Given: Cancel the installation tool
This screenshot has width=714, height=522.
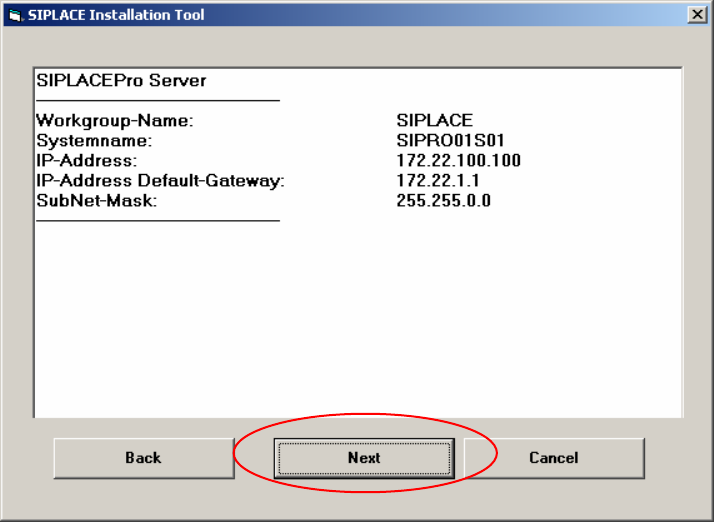Looking at the screenshot, I should [554, 458].
